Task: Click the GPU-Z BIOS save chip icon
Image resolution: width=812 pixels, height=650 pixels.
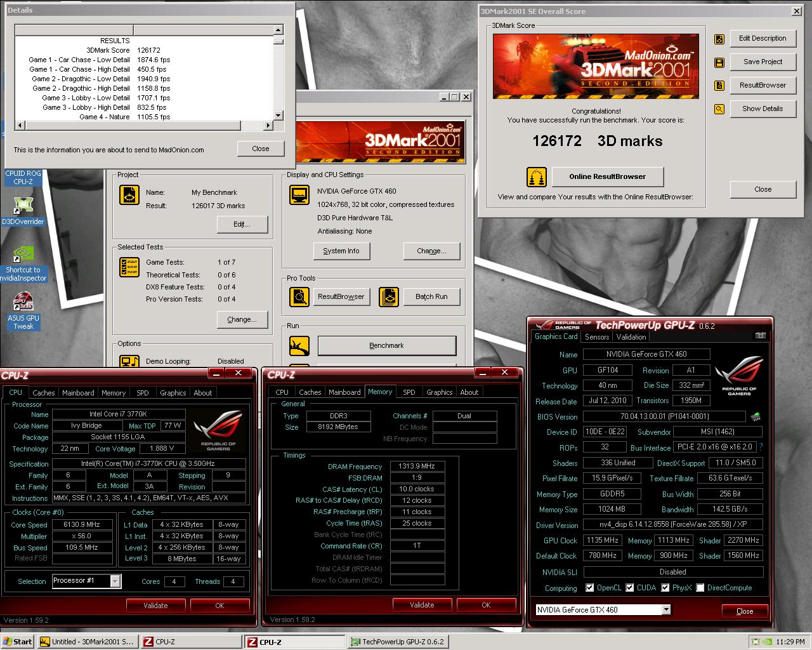Action: pyautogui.click(x=755, y=417)
